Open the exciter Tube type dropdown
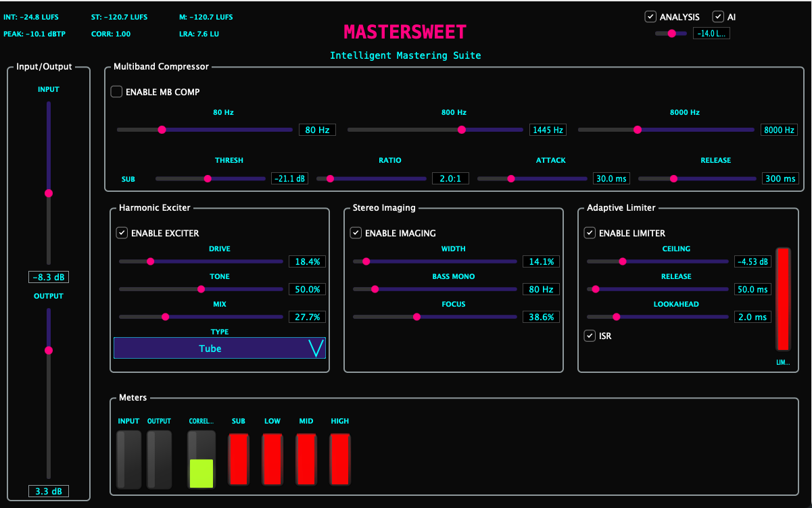 219,349
